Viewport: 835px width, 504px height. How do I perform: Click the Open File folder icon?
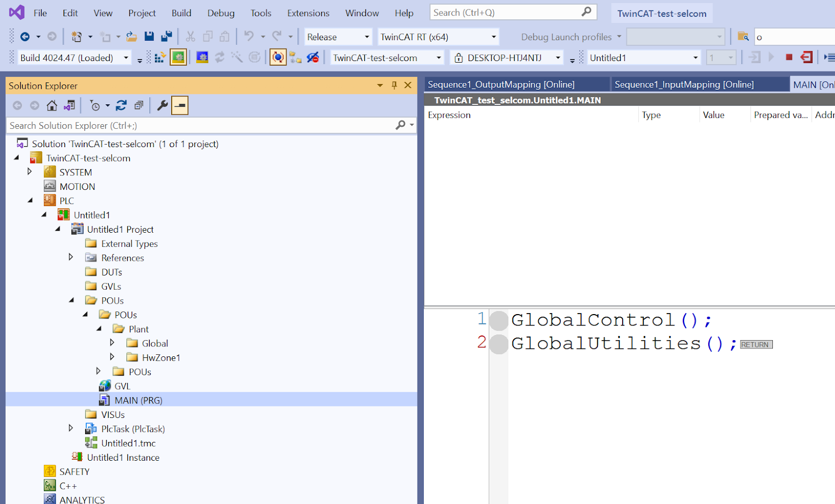click(132, 37)
